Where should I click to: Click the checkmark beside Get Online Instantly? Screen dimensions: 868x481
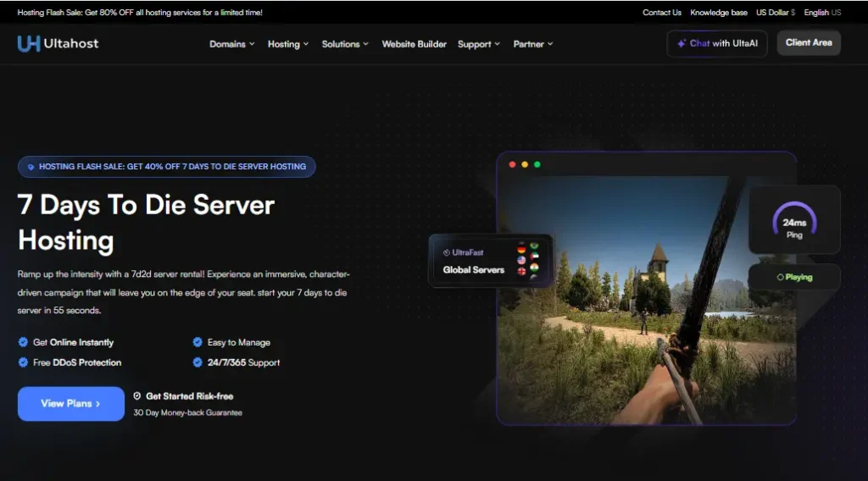[23, 342]
